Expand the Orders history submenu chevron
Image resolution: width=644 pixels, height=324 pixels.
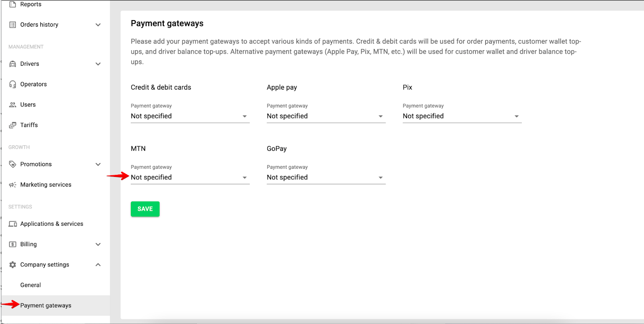tap(98, 25)
